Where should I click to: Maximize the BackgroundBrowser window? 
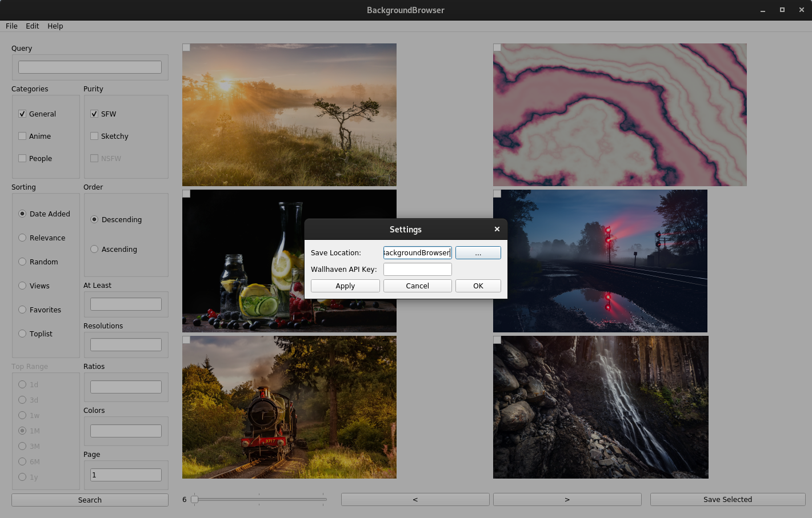pyautogui.click(x=782, y=10)
